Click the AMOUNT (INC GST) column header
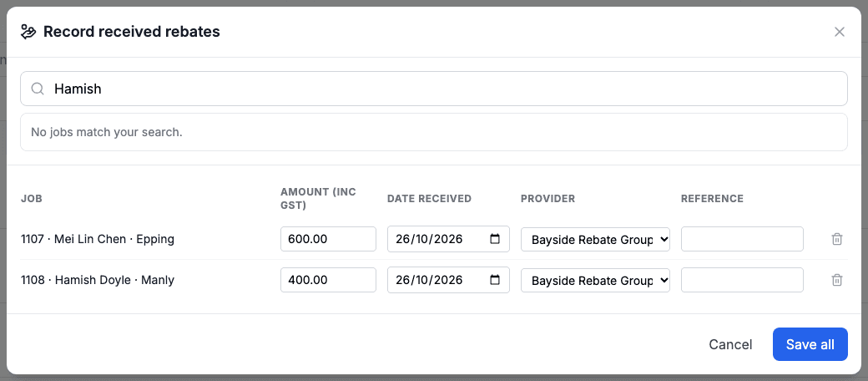The width and height of the screenshot is (868, 381). (318, 198)
